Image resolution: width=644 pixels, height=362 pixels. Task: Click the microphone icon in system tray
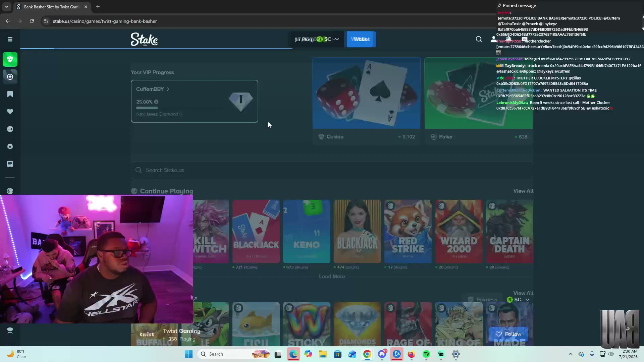(x=592, y=354)
